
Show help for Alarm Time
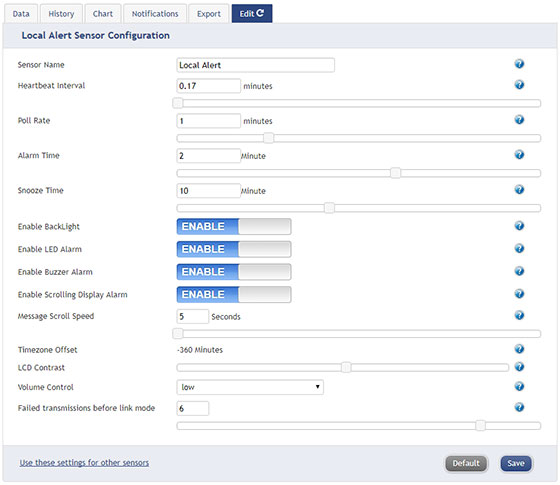pyautogui.click(x=519, y=155)
